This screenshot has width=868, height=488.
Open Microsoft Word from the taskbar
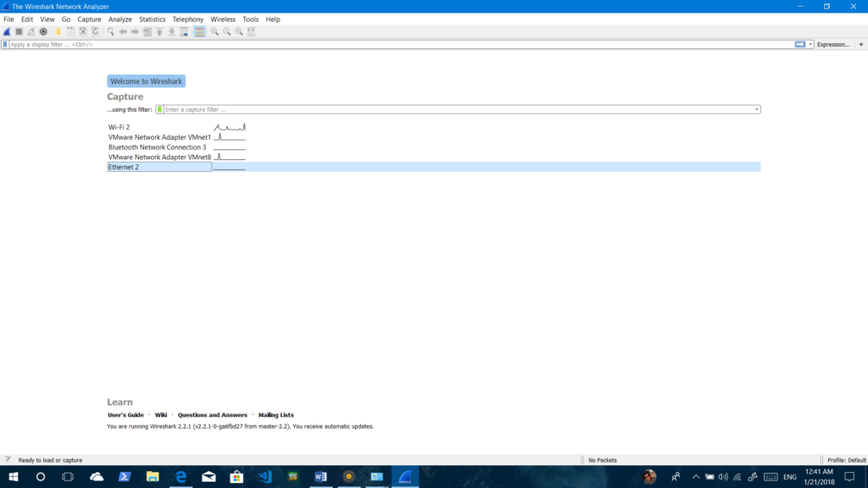pyautogui.click(x=320, y=477)
